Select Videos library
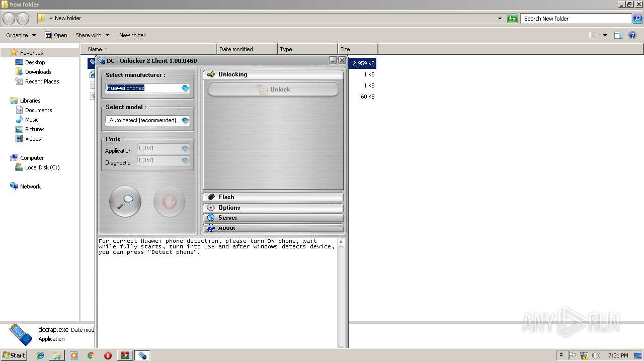The image size is (644, 362). point(33,139)
